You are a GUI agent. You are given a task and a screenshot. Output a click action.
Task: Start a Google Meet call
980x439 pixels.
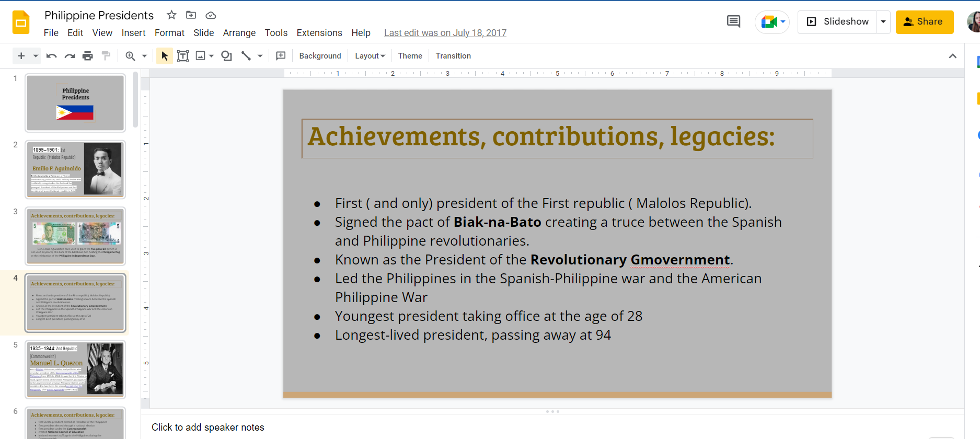pos(773,22)
